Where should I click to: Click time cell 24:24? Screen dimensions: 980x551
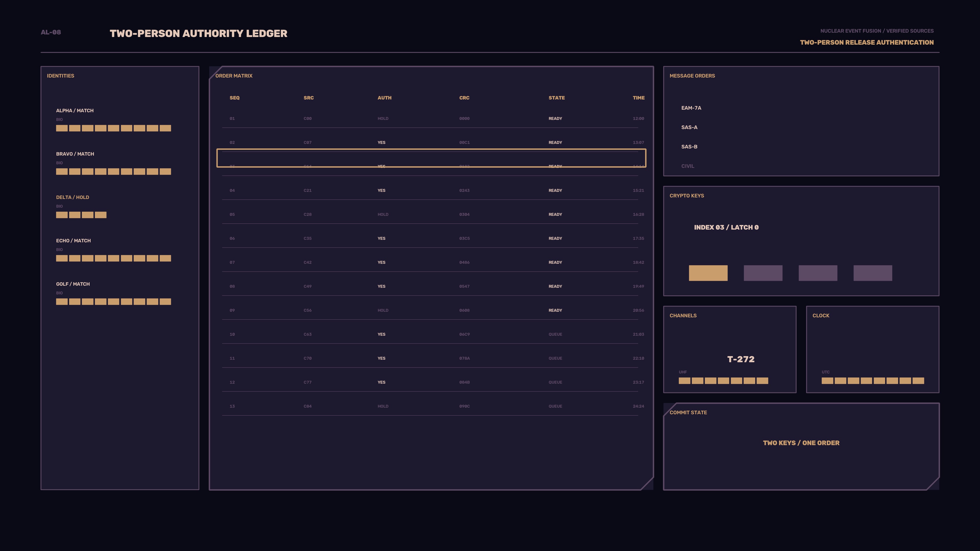638,406
